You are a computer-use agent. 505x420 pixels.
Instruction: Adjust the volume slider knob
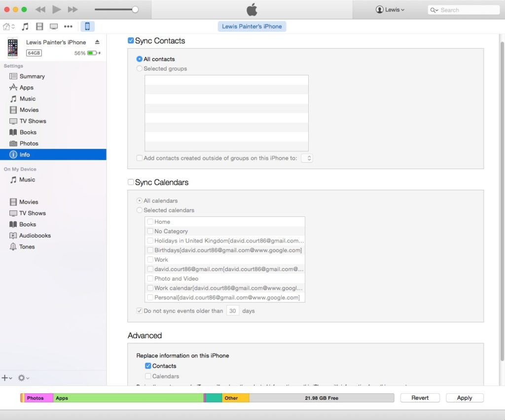(135, 9)
